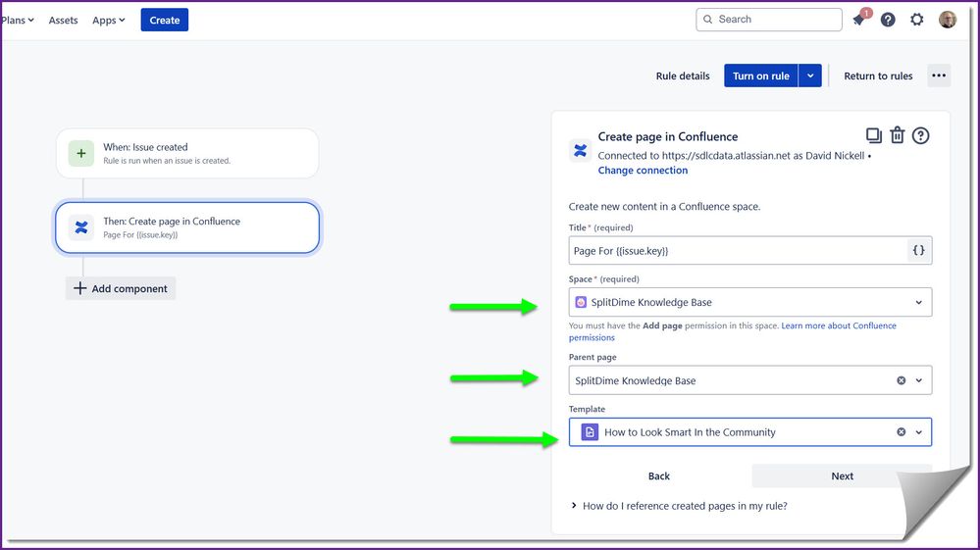This screenshot has width=980, height=550.
Task: Clear the Parent page selection
Action: click(902, 380)
